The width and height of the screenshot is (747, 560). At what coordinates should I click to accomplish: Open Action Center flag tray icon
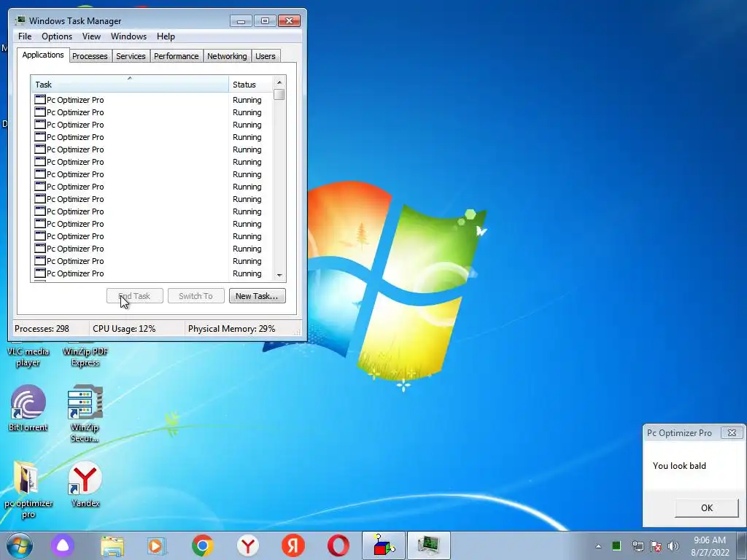pyautogui.click(x=656, y=546)
